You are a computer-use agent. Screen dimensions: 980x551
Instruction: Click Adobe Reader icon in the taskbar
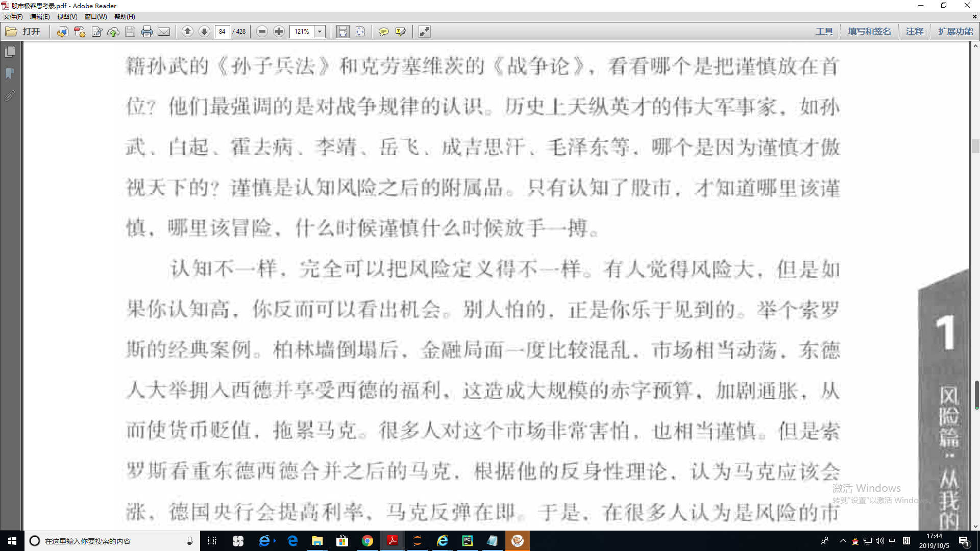(392, 541)
